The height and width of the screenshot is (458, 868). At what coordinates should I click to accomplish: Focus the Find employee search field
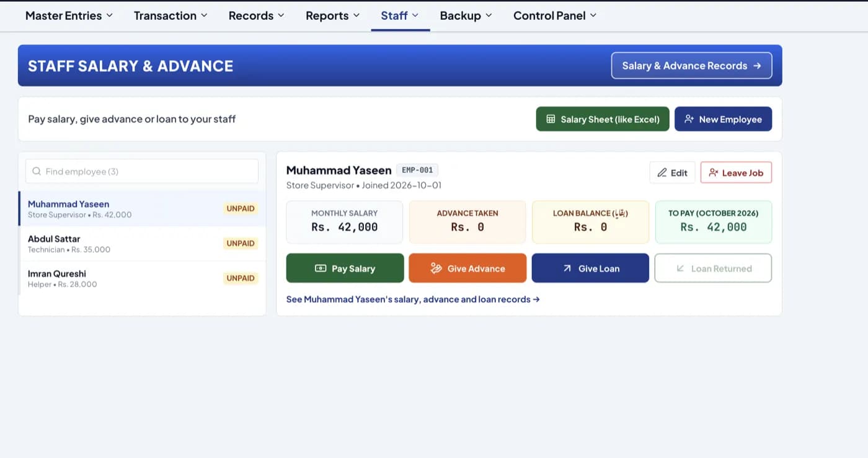click(x=142, y=171)
